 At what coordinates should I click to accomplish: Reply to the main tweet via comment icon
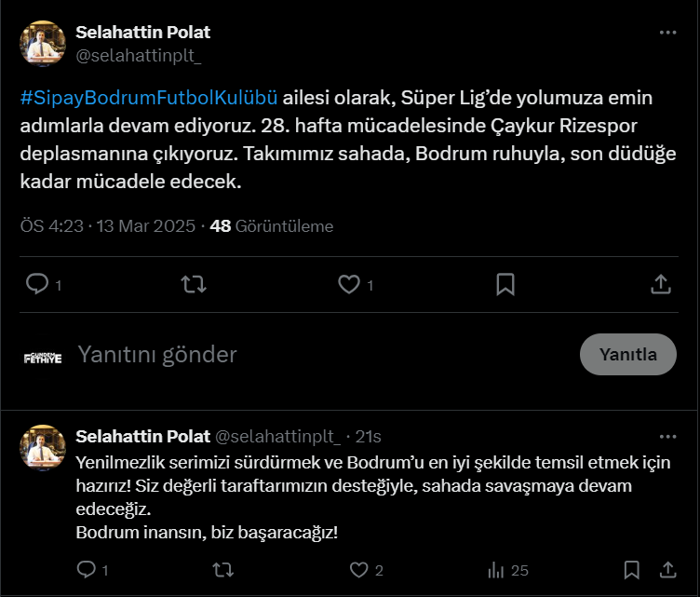pyautogui.click(x=37, y=284)
